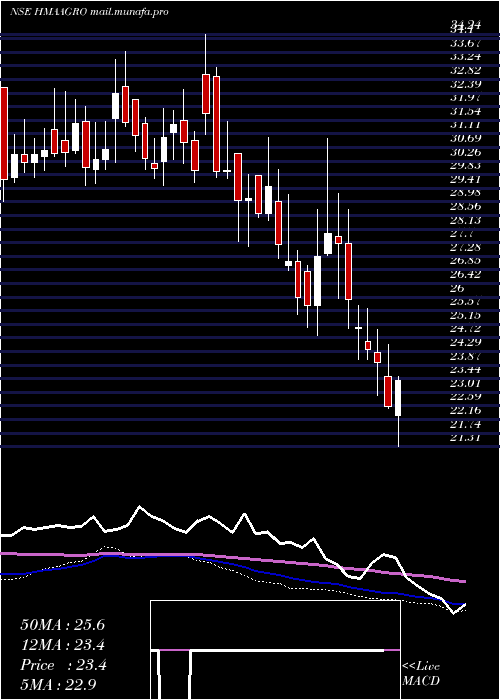Viewport: 500px width, 700px height.
Task: Click the NSE HMAAGRO mail.munafa.pro title text
Action: point(89,12)
